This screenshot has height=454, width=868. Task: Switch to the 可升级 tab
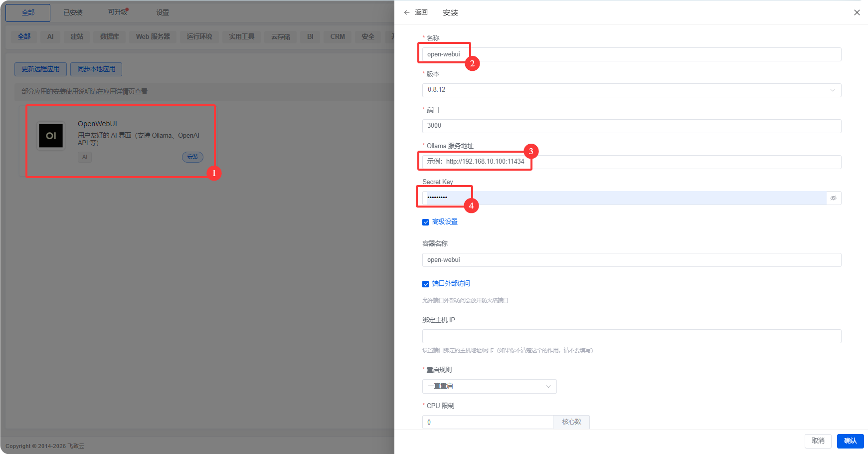118,12
